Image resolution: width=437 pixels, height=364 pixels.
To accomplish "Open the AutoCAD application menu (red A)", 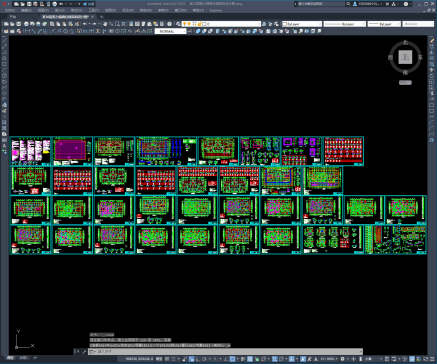I will (5, 4).
